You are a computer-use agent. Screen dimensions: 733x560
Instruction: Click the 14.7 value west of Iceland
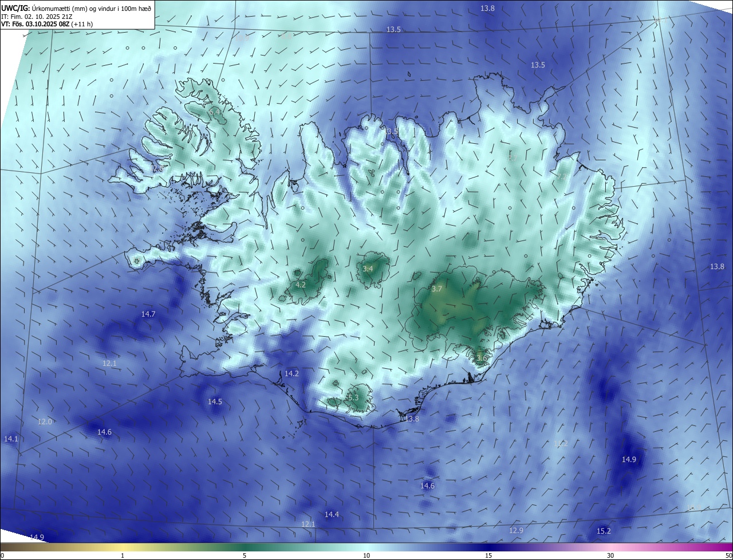[x=148, y=314]
